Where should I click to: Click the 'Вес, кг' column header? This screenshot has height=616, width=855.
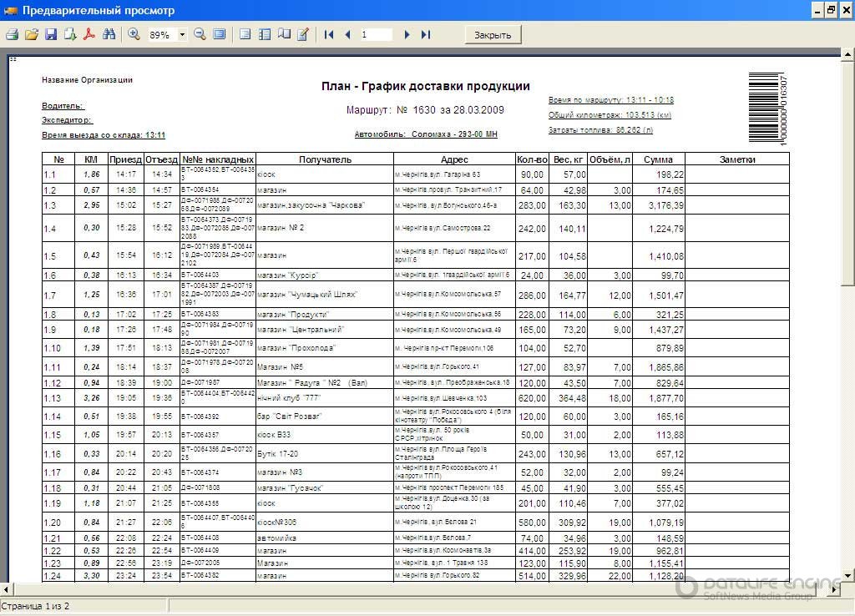pyautogui.click(x=568, y=159)
